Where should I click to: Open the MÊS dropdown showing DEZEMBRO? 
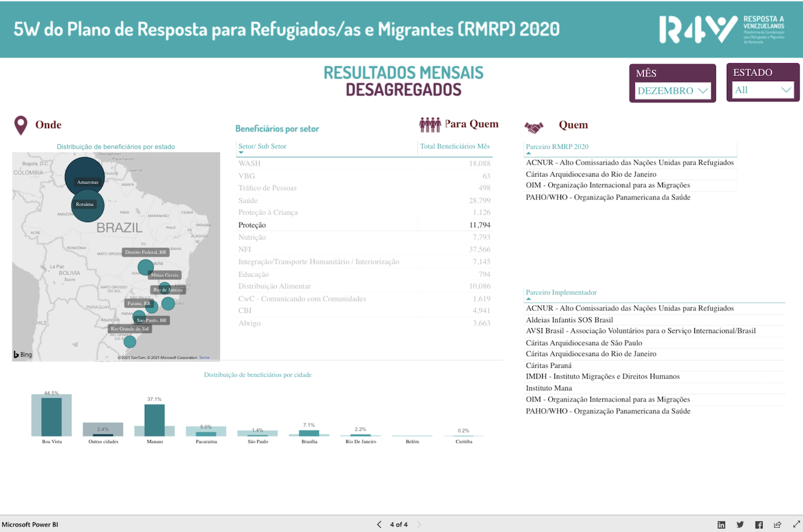pyautogui.click(x=672, y=91)
